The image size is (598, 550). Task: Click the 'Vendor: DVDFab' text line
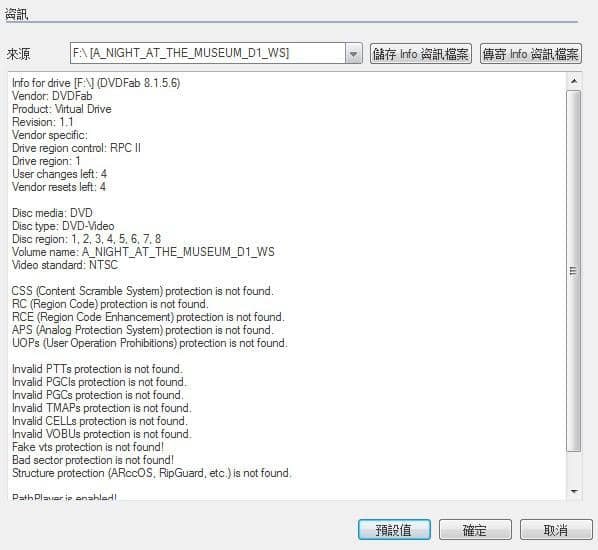point(52,96)
